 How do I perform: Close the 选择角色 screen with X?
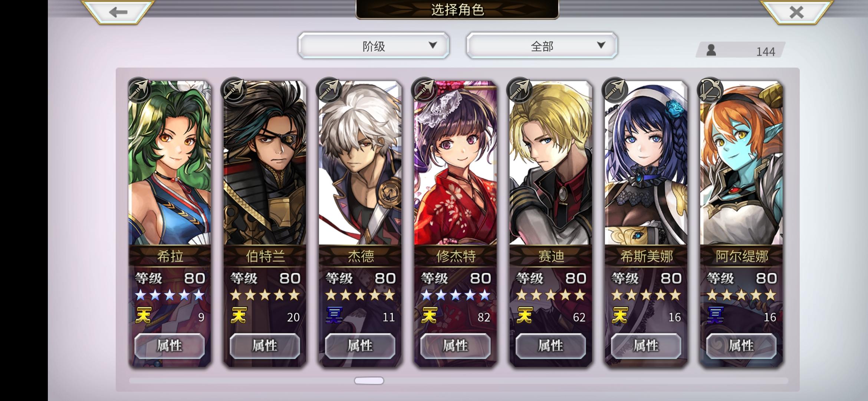point(796,12)
